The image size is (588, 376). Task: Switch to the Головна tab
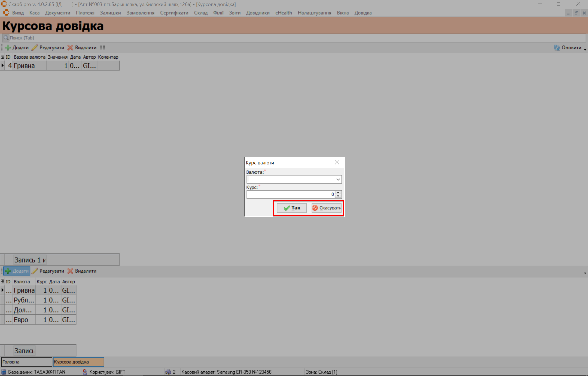(26, 362)
